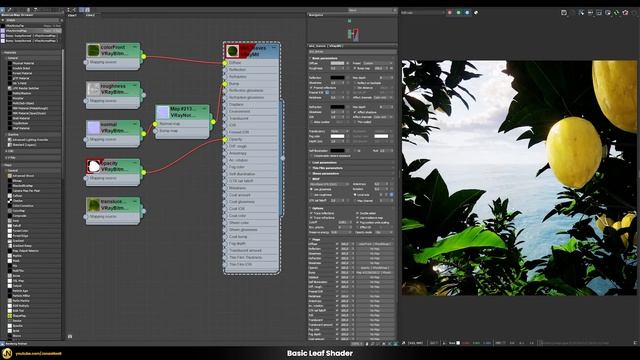This screenshot has width=640, height=360.
Task: Select the output socket of the roughness node
Action: [143, 95]
